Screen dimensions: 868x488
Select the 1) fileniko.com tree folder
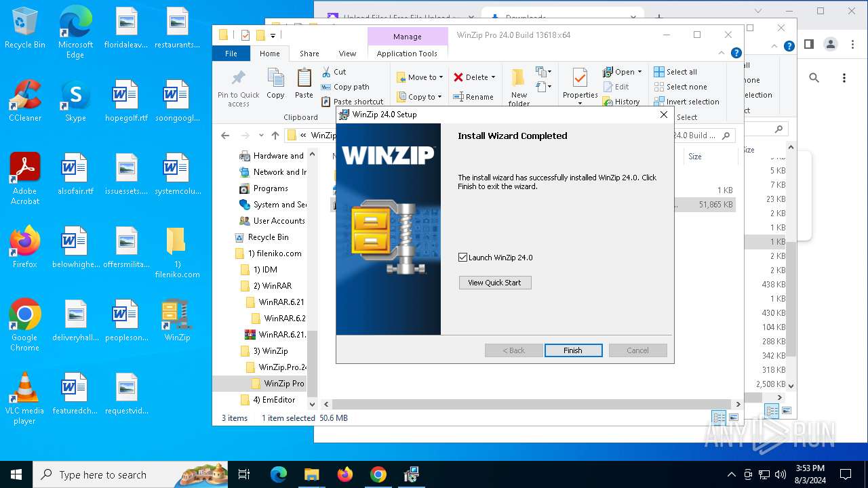(x=269, y=253)
